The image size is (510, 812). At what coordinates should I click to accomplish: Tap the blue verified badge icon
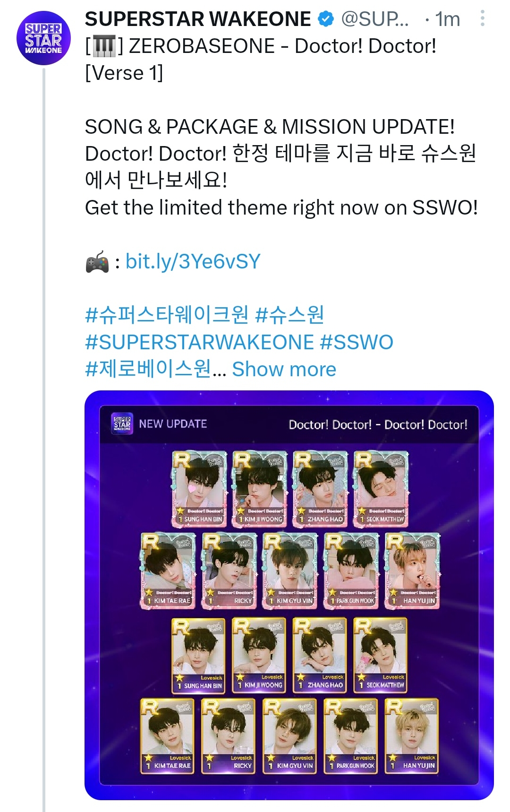[325, 19]
